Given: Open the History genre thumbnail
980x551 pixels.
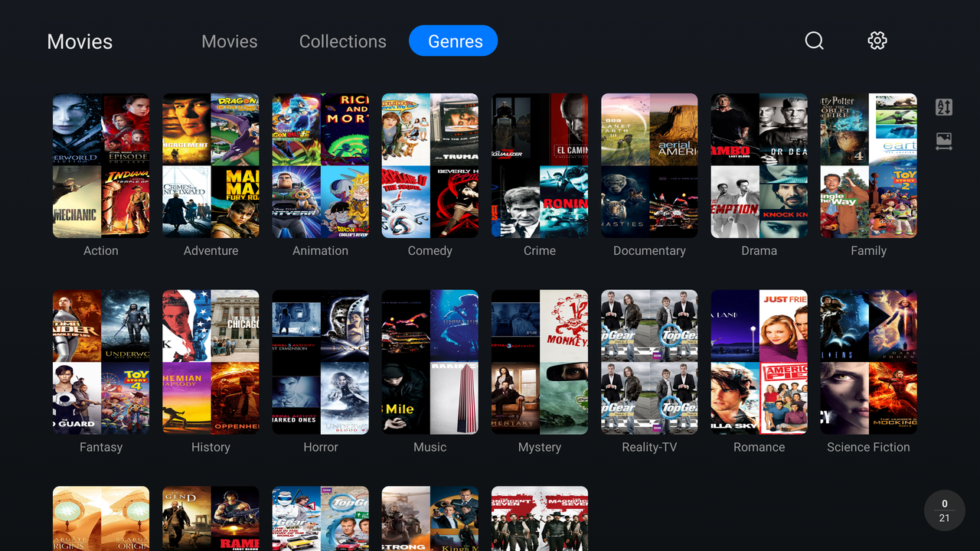Looking at the screenshot, I should pos(211,362).
